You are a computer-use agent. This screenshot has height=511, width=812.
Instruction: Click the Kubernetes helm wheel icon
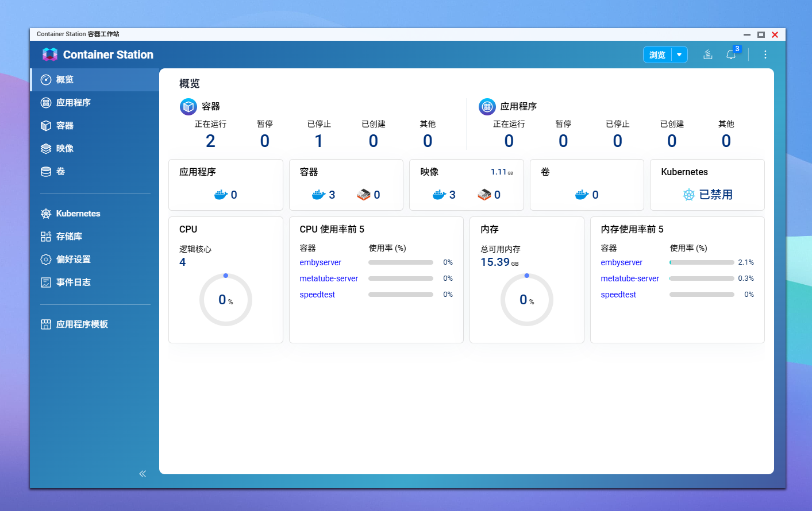688,195
